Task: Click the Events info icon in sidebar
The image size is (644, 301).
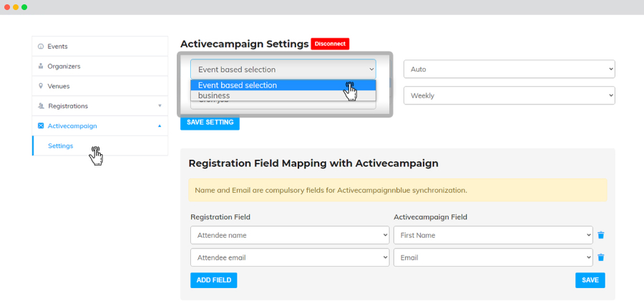Action: (40, 47)
